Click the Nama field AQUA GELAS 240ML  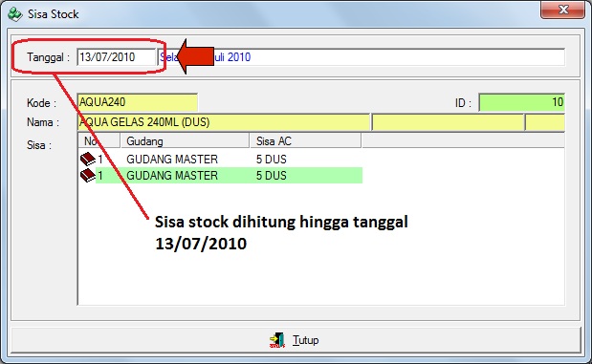(224, 122)
